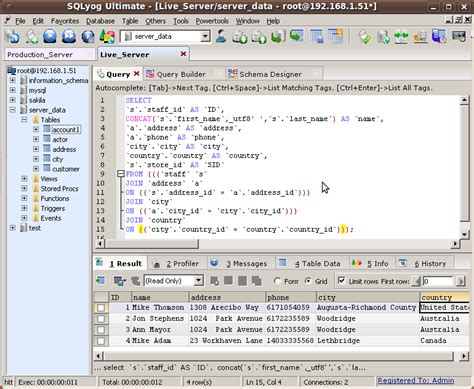Click the new connection toolbar icon
The image size is (474, 389).
click(13, 36)
